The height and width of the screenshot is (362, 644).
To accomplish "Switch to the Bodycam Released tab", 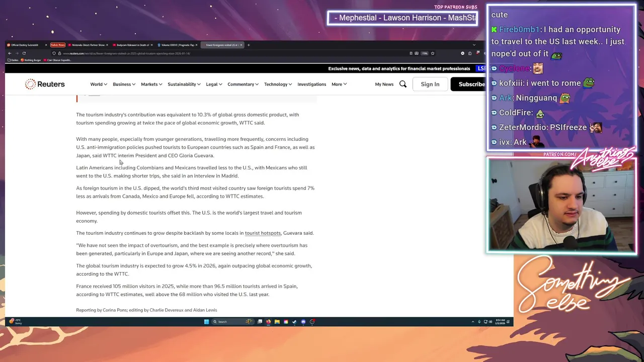I will click(x=133, y=45).
